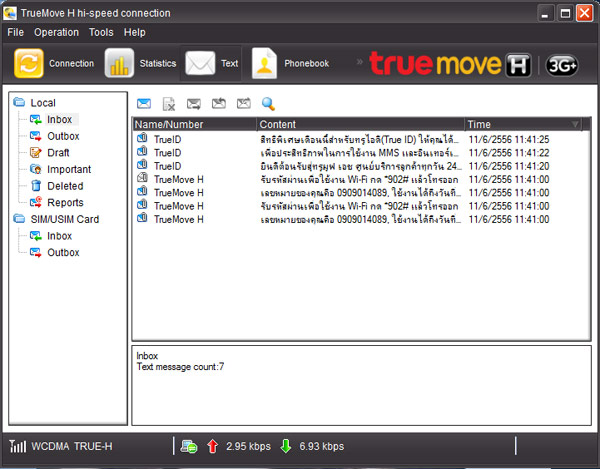
Task: Click the Forward message icon
Action: [x=194, y=104]
